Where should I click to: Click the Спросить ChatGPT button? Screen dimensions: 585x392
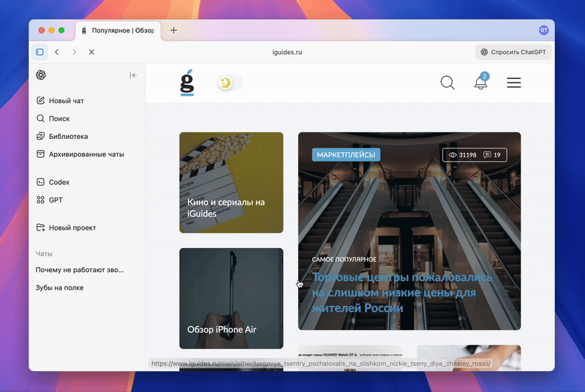point(513,52)
